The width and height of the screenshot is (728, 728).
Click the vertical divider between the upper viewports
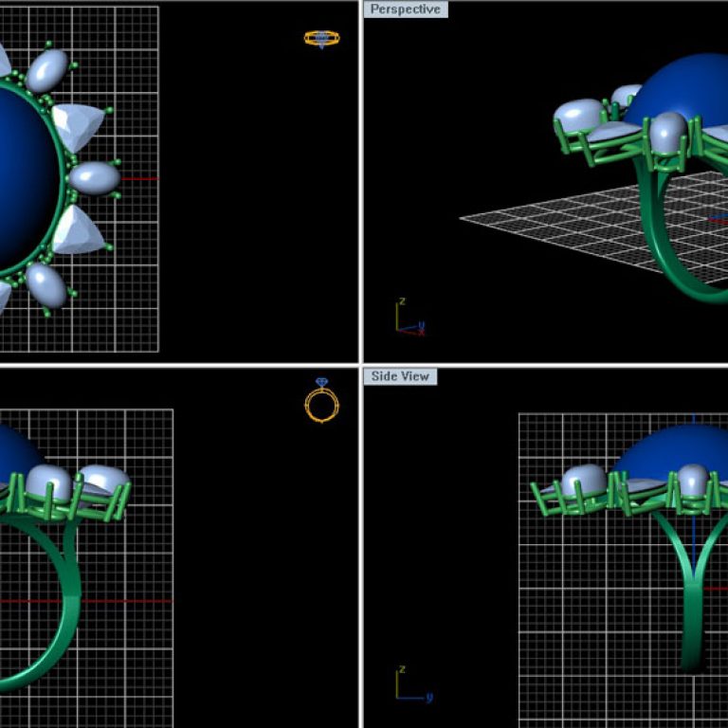[360, 180]
